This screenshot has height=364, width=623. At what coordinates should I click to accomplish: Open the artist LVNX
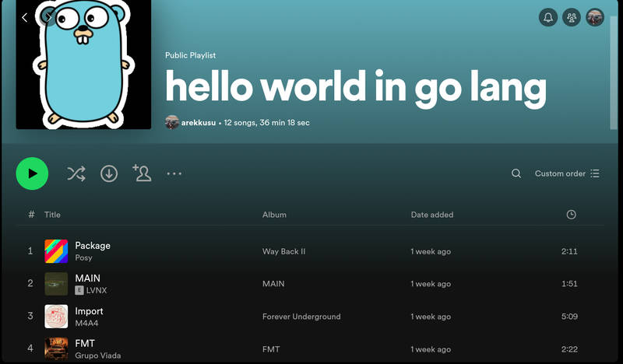pyautogui.click(x=97, y=290)
